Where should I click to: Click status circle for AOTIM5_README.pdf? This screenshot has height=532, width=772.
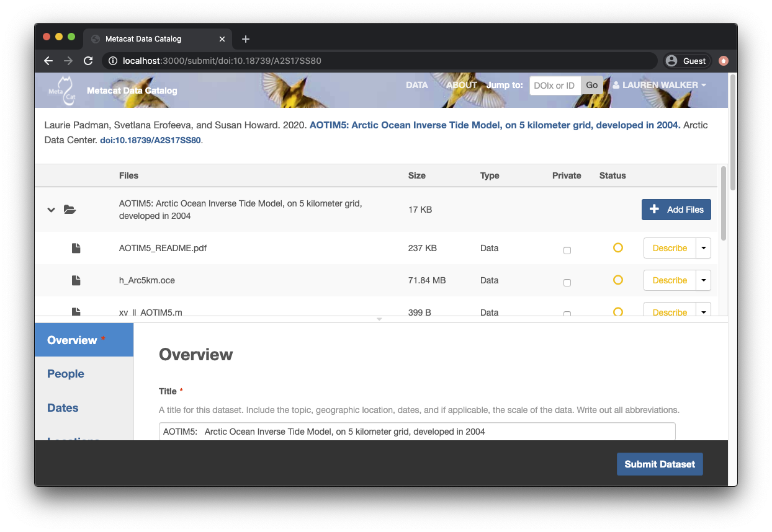point(617,248)
